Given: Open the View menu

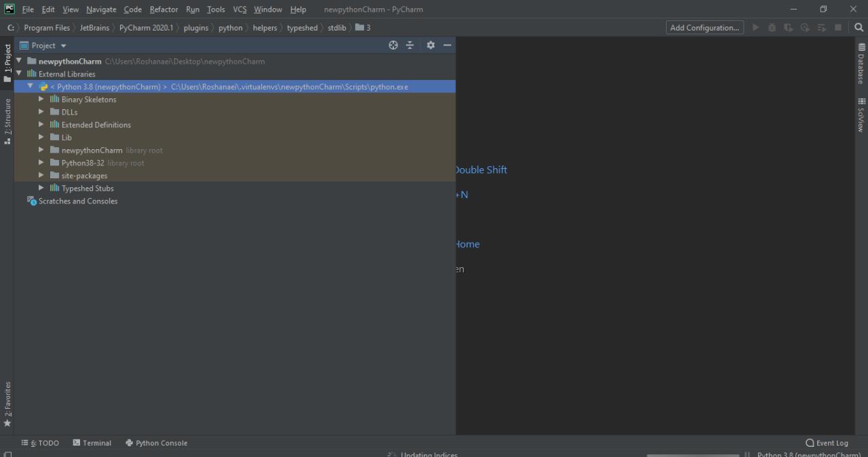Looking at the screenshot, I should pyautogui.click(x=71, y=9).
